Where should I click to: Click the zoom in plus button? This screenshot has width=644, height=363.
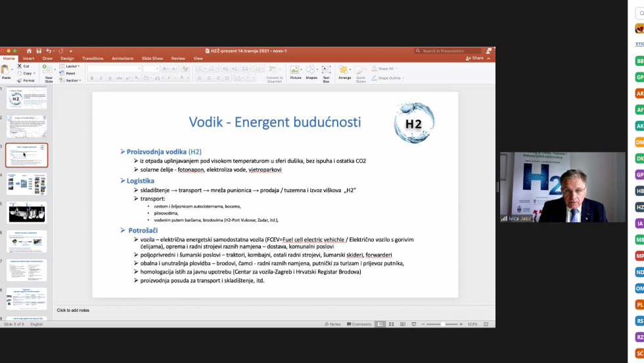click(x=461, y=324)
